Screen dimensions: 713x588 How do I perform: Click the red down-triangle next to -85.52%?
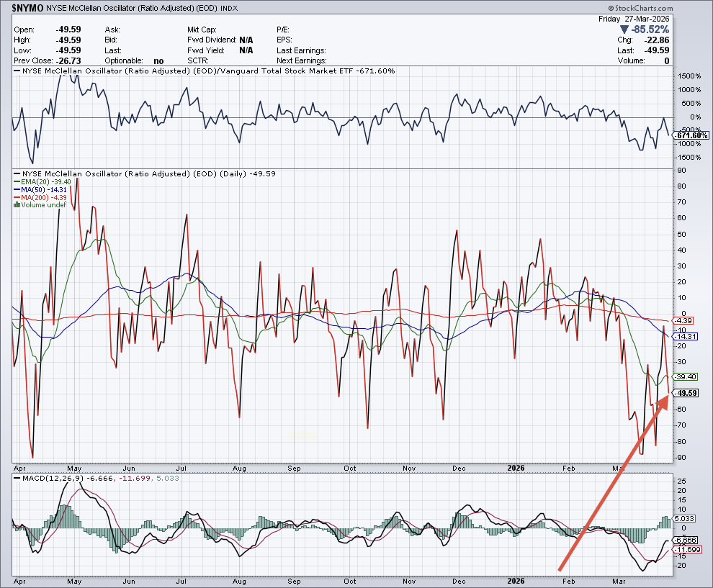tap(623, 30)
